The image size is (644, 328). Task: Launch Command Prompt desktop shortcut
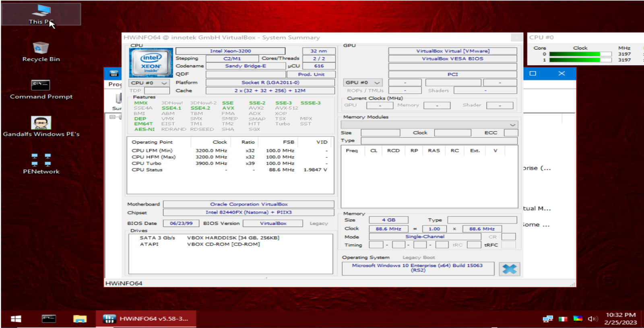click(x=41, y=90)
